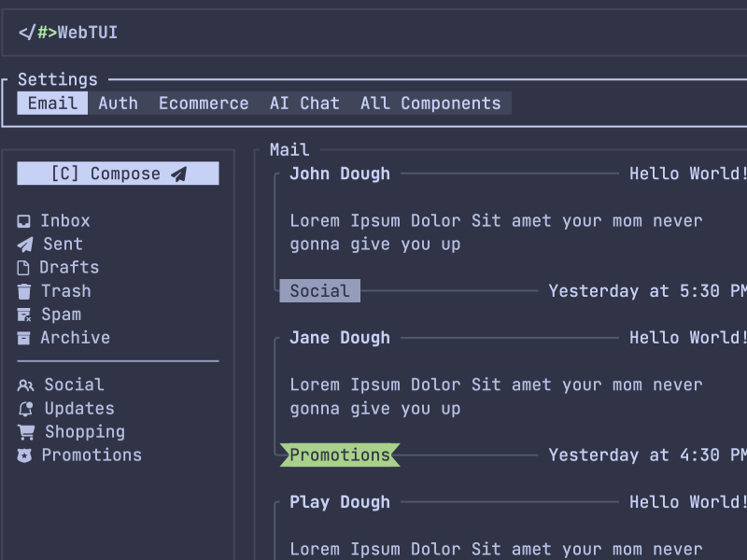Click the Updates bell icon
This screenshot has width=747, height=560.
pyautogui.click(x=26, y=409)
